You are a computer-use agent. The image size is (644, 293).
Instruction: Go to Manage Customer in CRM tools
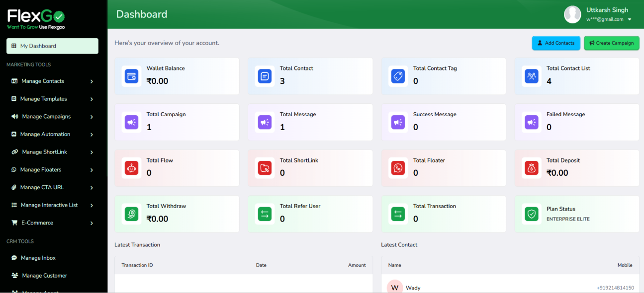tap(44, 276)
